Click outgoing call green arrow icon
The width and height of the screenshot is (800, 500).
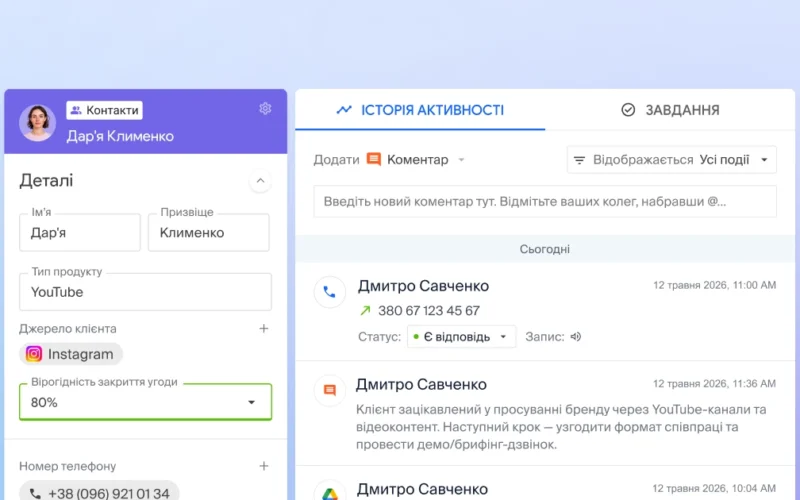[365, 310]
